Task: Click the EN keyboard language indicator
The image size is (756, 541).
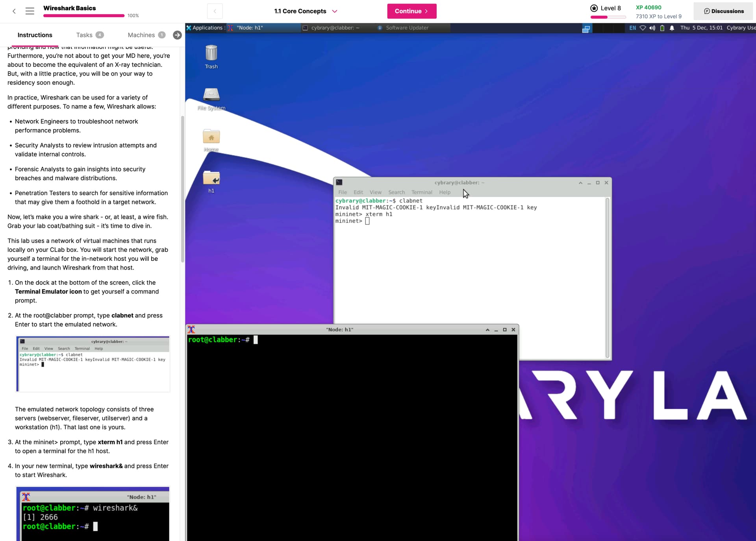Action: 632,28
